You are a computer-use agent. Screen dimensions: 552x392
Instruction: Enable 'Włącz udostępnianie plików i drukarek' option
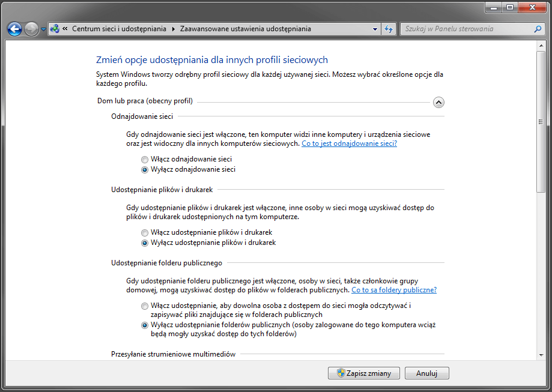[x=144, y=232]
